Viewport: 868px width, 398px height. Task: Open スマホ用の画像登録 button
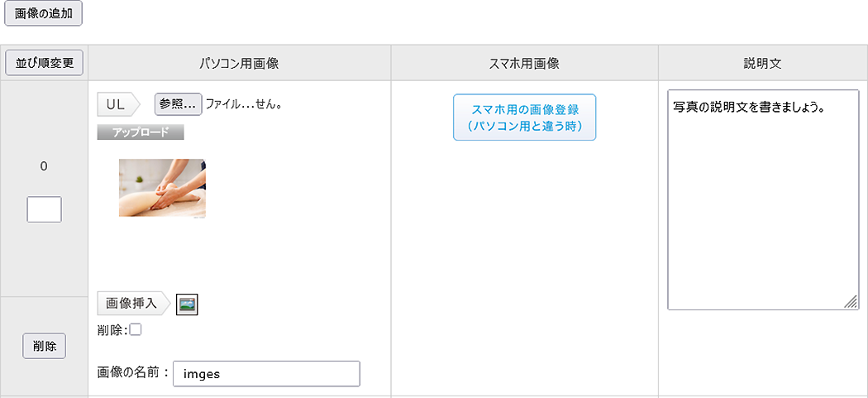click(x=524, y=117)
